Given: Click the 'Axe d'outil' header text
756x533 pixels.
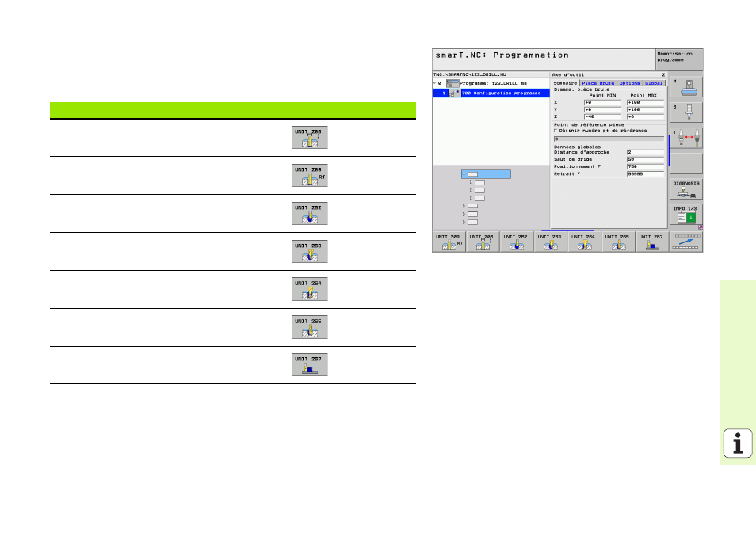Looking at the screenshot, I should tap(568, 74).
